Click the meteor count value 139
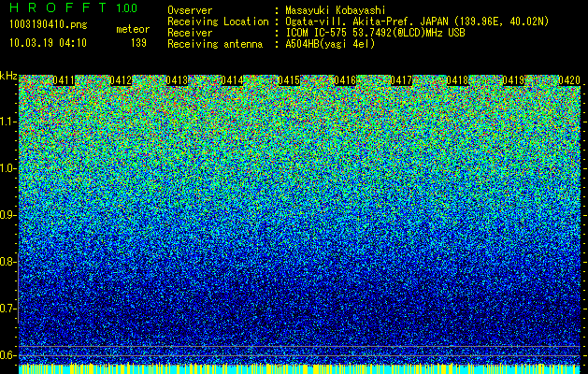The width and height of the screenshot is (588, 374). tap(138, 43)
